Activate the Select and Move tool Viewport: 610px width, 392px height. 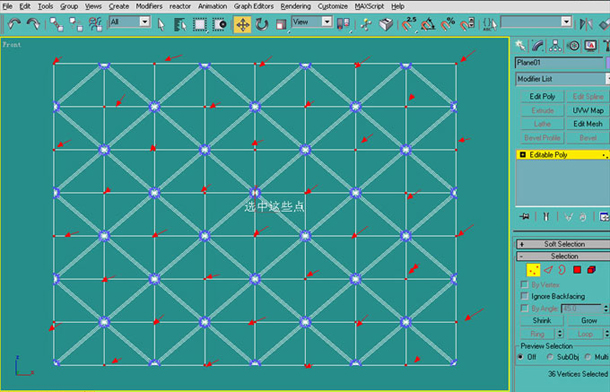coord(242,24)
